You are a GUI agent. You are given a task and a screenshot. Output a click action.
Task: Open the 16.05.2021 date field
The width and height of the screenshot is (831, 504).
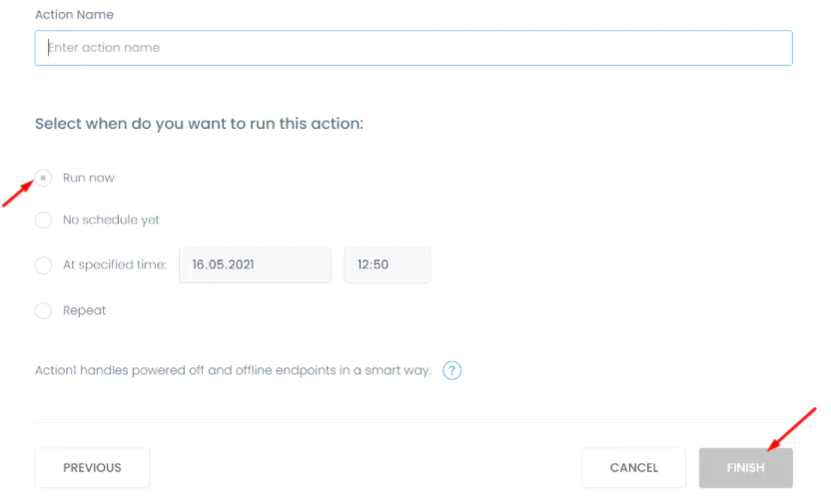pyautogui.click(x=255, y=265)
